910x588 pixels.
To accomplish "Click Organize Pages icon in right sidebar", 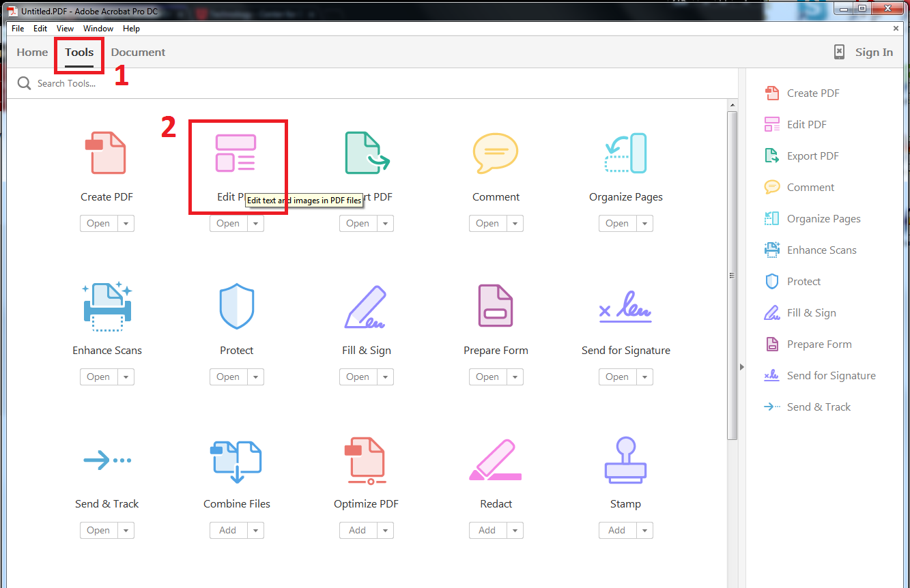I will click(x=772, y=218).
